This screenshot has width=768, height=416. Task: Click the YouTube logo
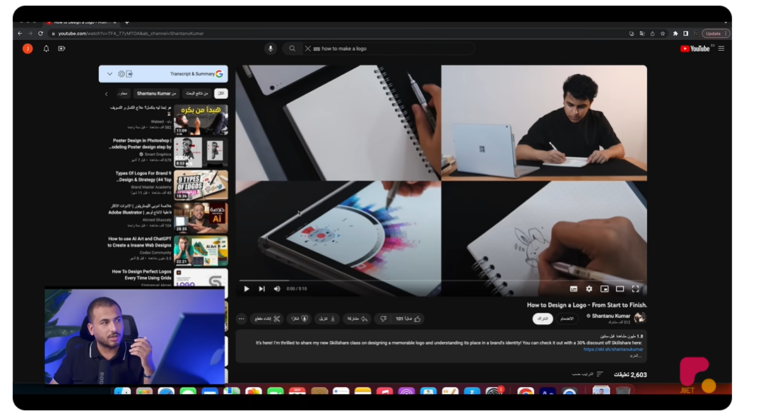coord(695,48)
